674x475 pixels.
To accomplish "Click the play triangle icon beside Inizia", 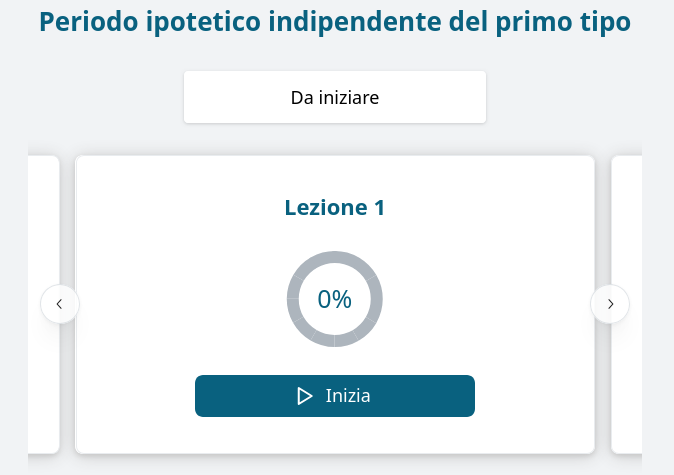I will [x=305, y=396].
